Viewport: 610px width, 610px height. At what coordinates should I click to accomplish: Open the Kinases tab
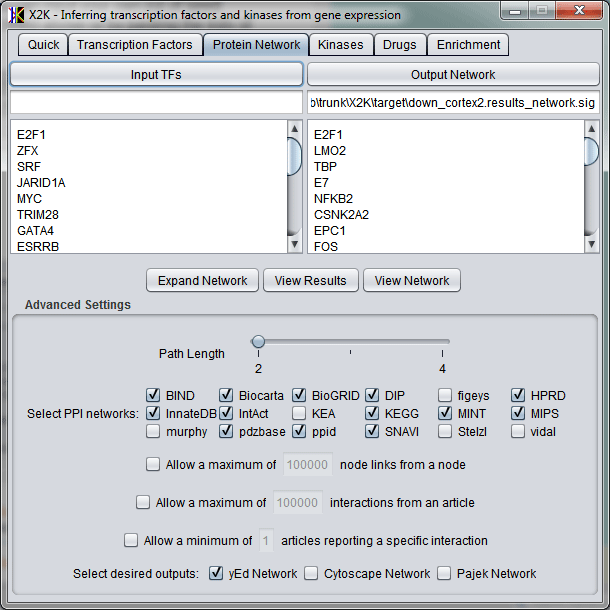coord(340,45)
